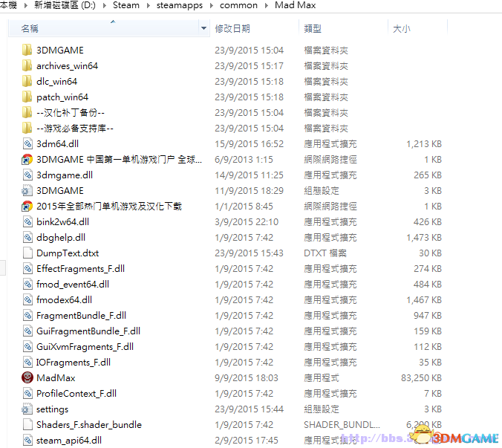502x448 pixels.
Task: Expand breadcrumb arrow after 本機
Action: (x=25, y=5)
